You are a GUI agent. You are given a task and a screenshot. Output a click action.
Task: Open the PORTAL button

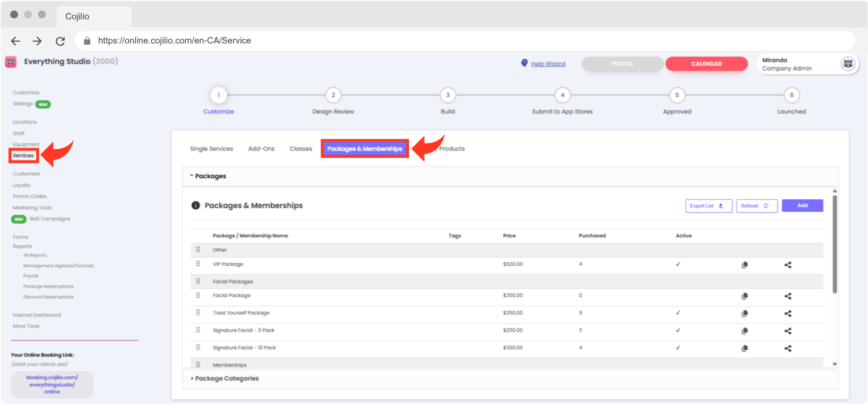click(x=622, y=64)
